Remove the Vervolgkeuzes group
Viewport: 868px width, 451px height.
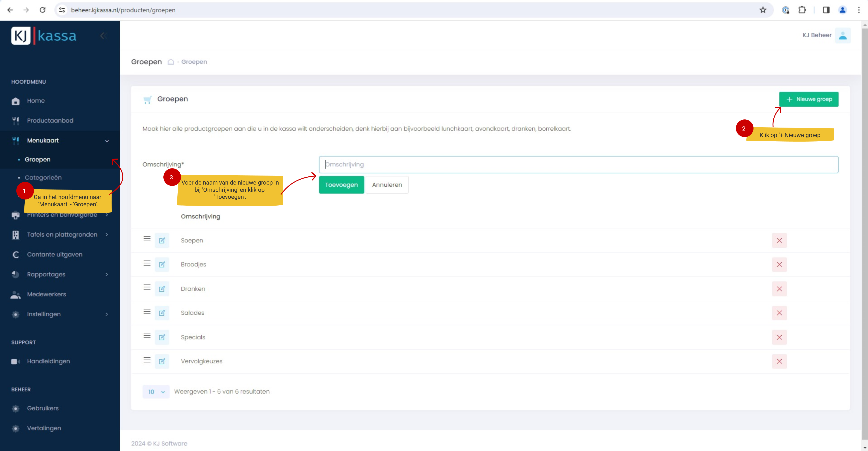[779, 361]
